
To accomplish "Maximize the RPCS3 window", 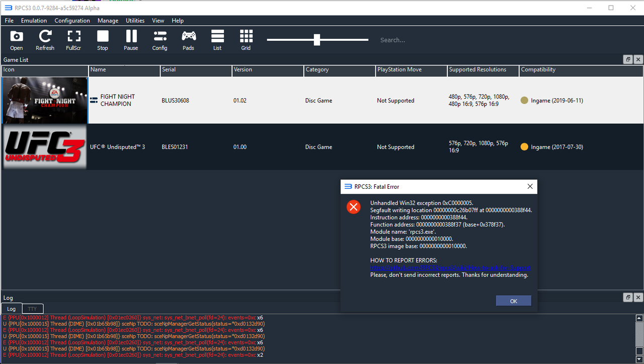I will (x=611, y=8).
